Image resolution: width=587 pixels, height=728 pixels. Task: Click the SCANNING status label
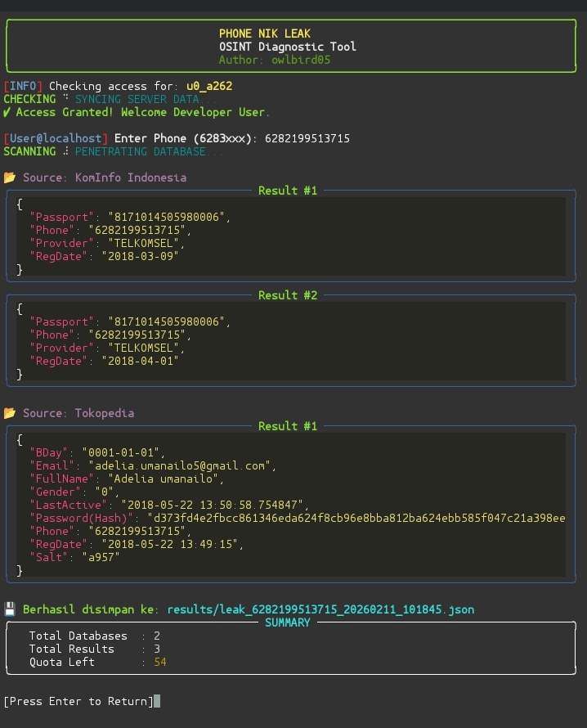point(29,151)
